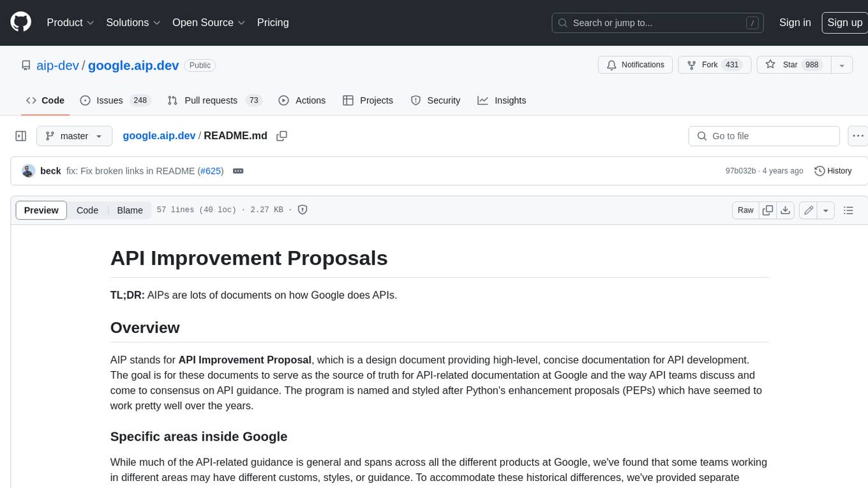Screen dimensions: 868x488
Task: Expand the Solutions menu
Action: tap(133, 22)
